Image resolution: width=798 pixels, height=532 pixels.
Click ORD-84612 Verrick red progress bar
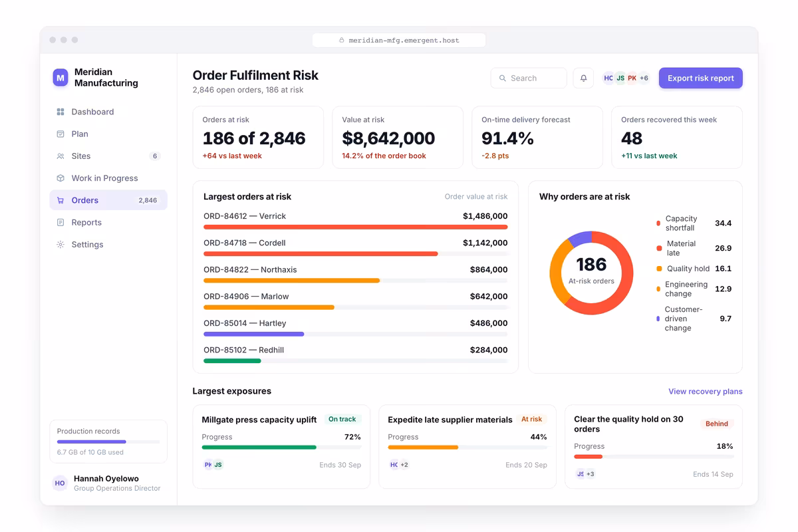(x=356, y=227)
